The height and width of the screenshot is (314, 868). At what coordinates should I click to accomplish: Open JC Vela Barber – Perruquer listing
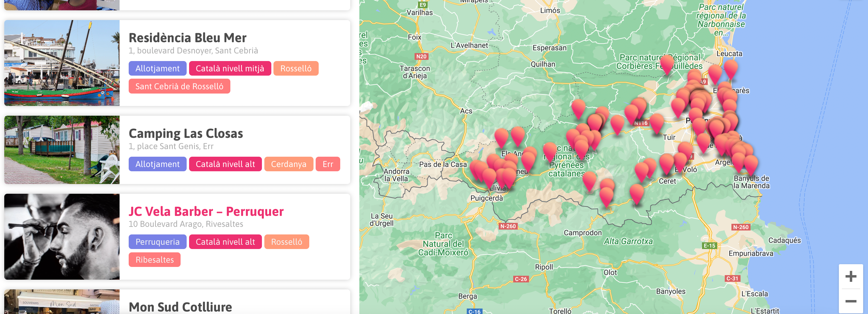pyautogui.click(x=206, y=211)
